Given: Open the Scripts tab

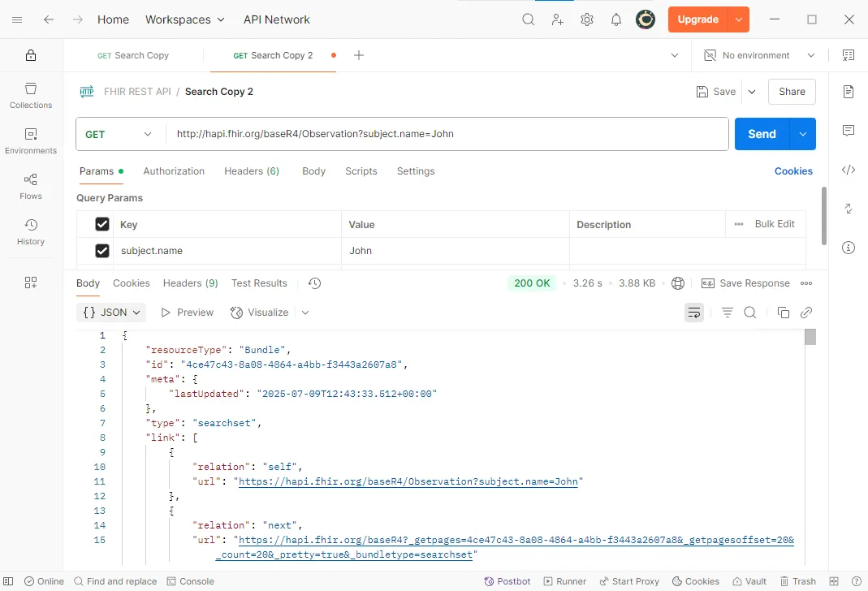Looking at the screenshot, I should coord(361,171).
